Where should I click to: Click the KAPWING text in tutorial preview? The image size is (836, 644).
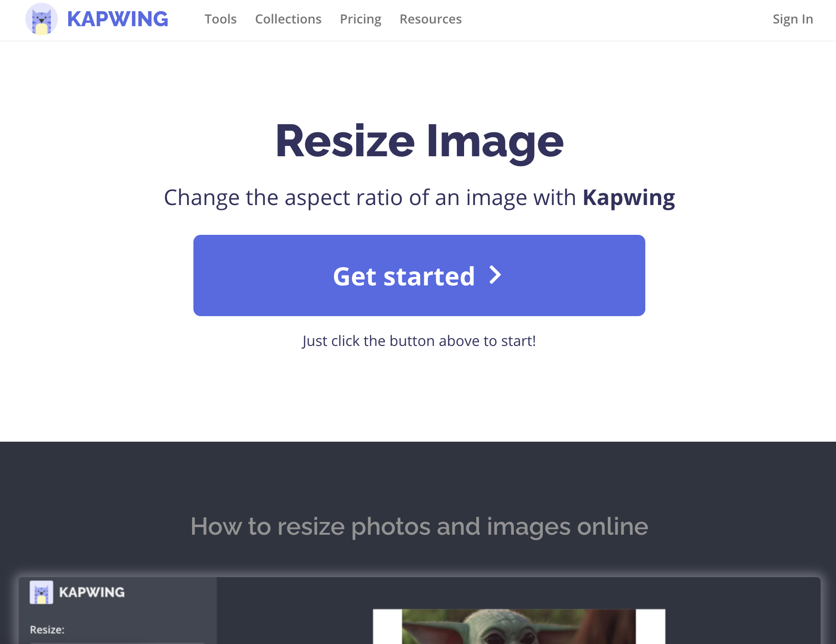(92, 592)
